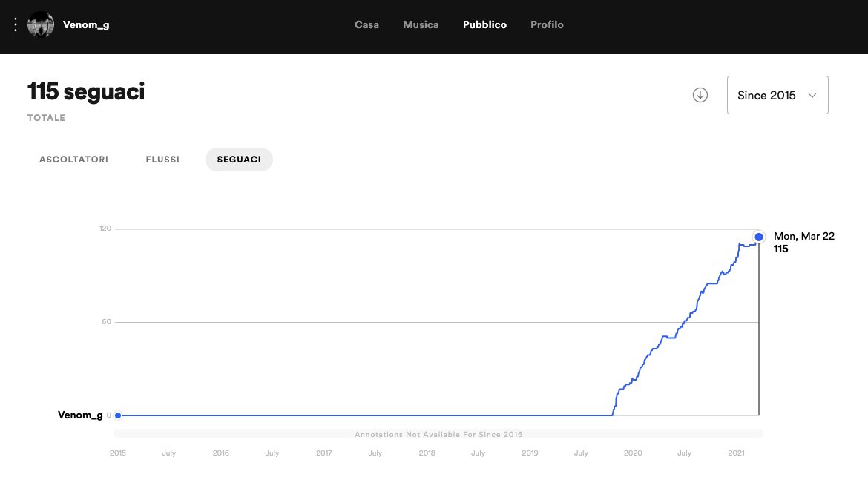Select the Pubblico tab
Screen dimensions: 868x483
click(484, 24)
